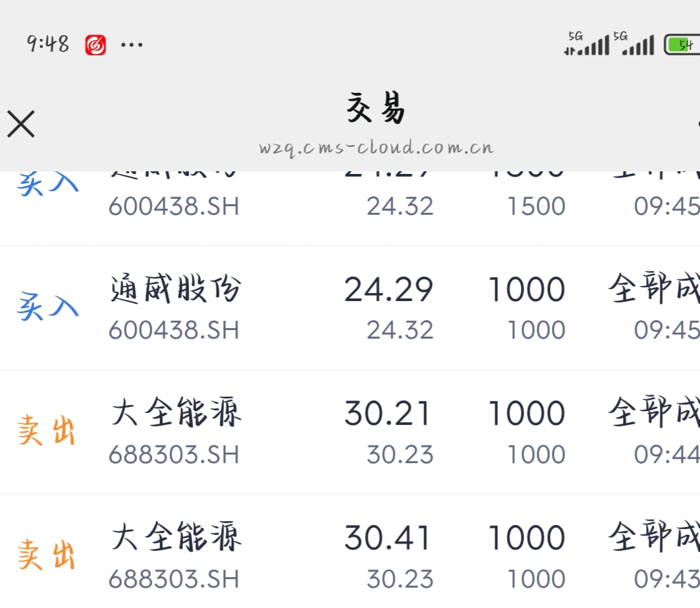Tap the red app notification icon in status bar
The image size is (700, 608).
pos(95,45)
